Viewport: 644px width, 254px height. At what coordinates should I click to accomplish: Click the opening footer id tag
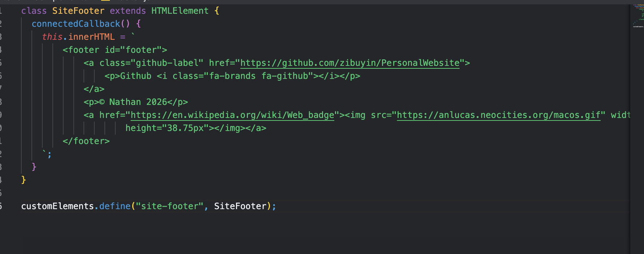click(115, 50)
